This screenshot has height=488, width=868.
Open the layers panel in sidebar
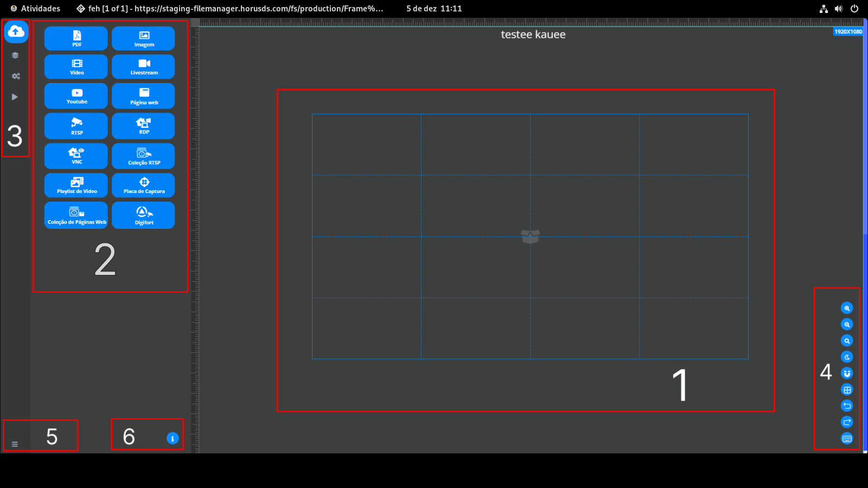click(x=15, y=55)
